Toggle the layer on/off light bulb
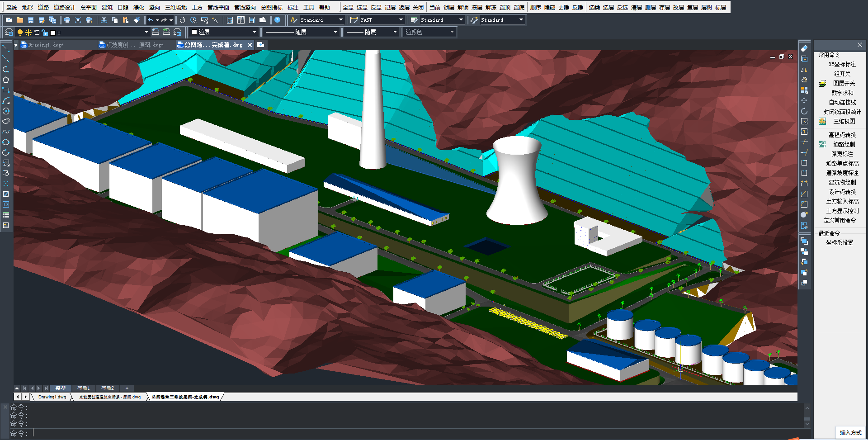Screen dimensions: 868x440 [20, 33]
